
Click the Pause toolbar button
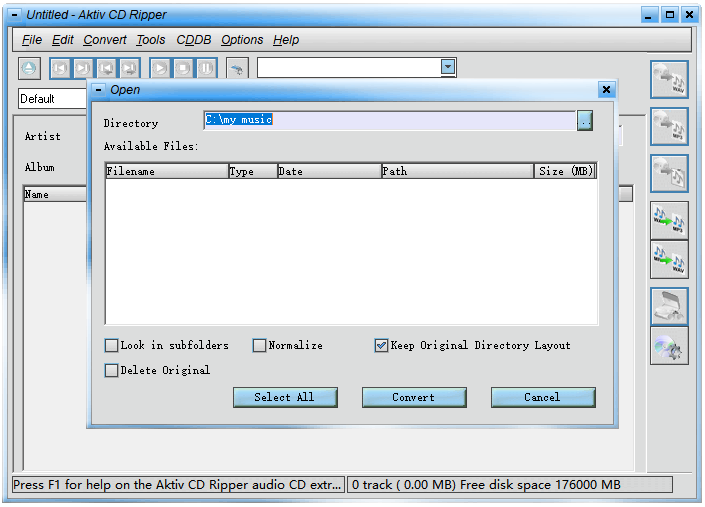click(x=206, y=68)
